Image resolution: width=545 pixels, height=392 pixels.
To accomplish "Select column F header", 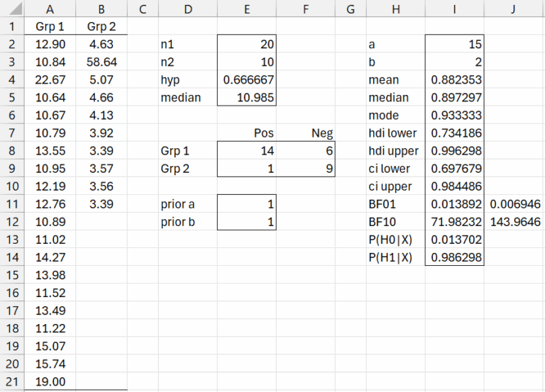I will (x=306, y=9).
